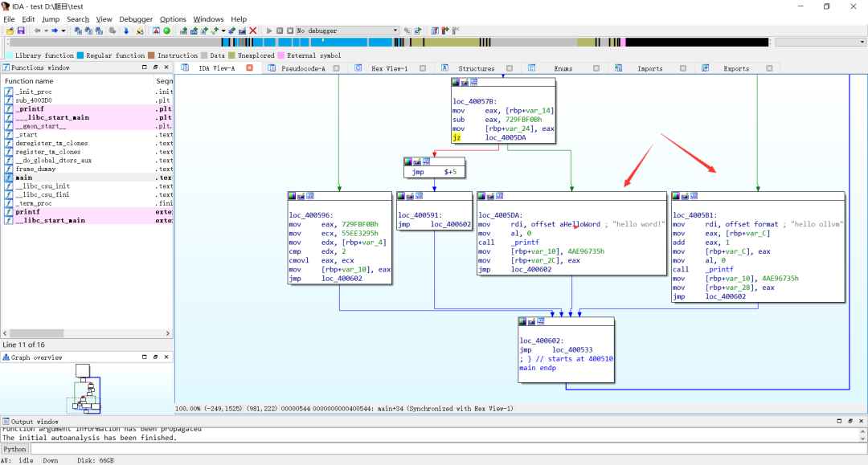Open the Debugger menu

(135, 19)
